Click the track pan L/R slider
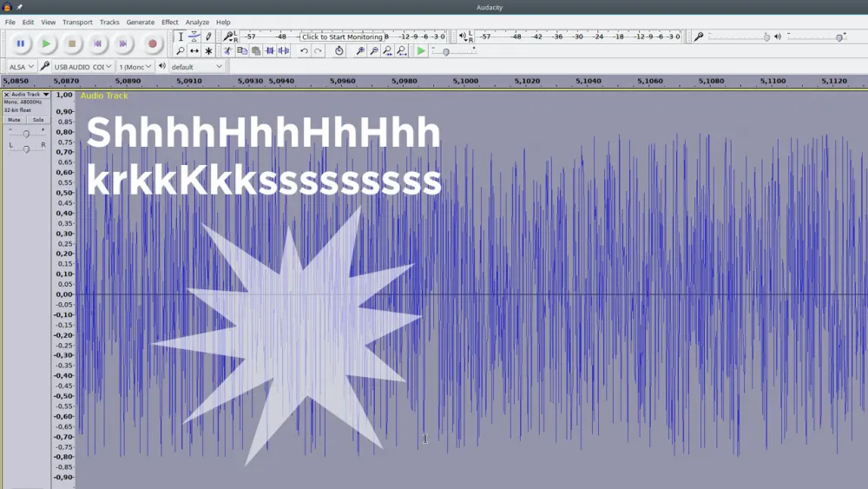868x489 pixels. tap(26, 148)
